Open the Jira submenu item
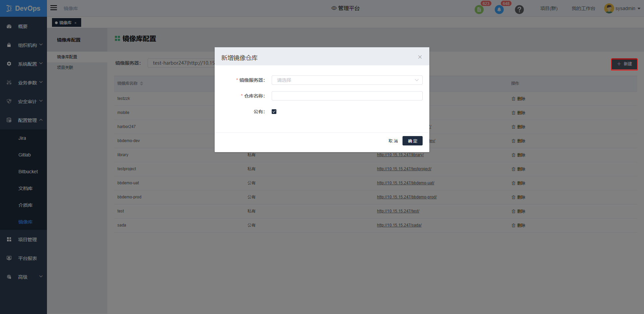 pyautogui.click(x=22, y=138)
